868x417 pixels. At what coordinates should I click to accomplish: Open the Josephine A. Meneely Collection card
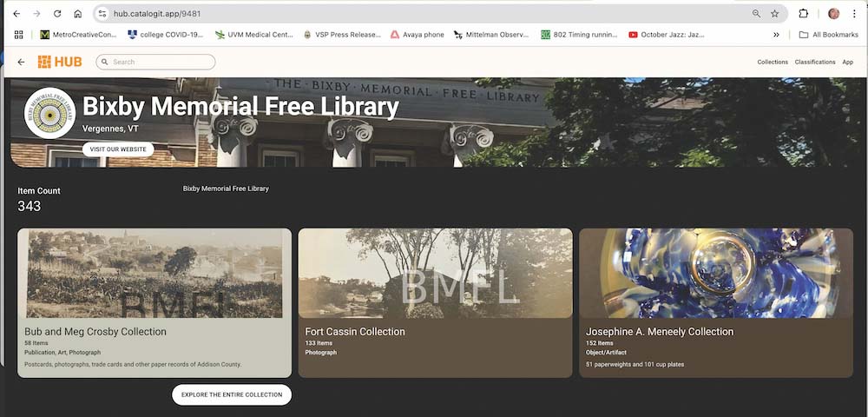pos(715,302)
